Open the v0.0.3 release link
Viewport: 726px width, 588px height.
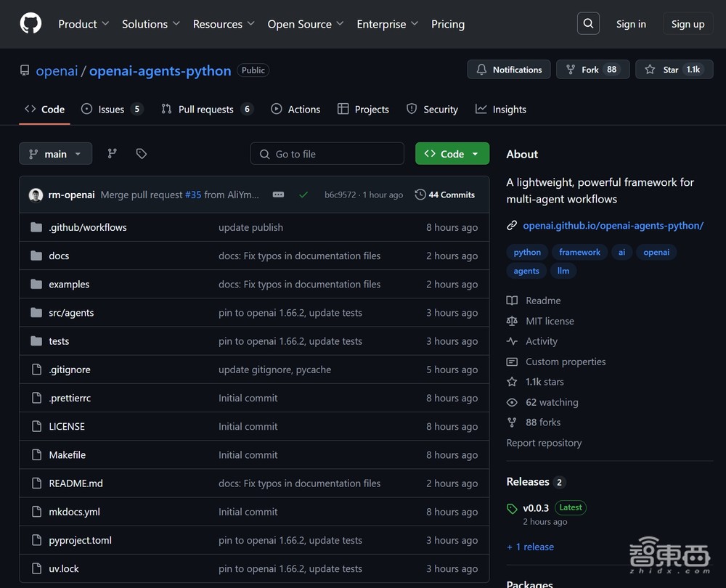click(x=536, y=508)
